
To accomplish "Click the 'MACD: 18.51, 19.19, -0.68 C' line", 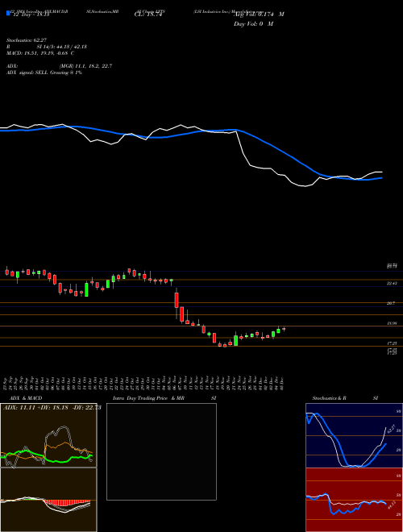I will 40,53.
